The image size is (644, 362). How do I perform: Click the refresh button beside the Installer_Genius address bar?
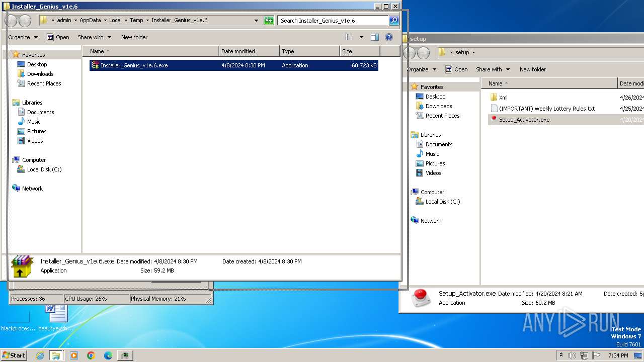click(269, 21)
